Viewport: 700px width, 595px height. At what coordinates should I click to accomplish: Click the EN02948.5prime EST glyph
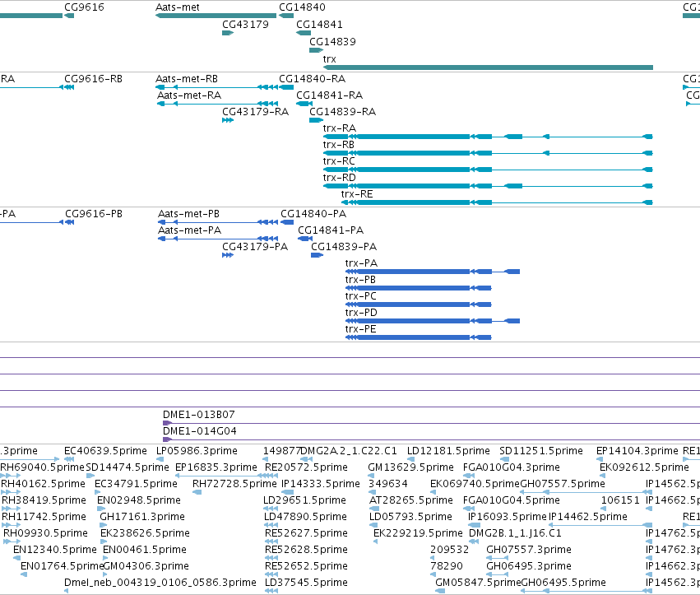click(101, 509)
